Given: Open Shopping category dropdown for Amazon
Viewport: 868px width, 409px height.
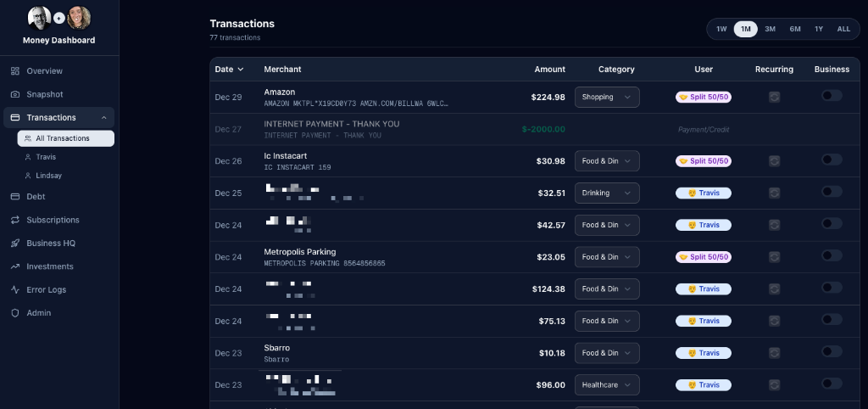Looking at the screenshot, I should coord(607,97).
